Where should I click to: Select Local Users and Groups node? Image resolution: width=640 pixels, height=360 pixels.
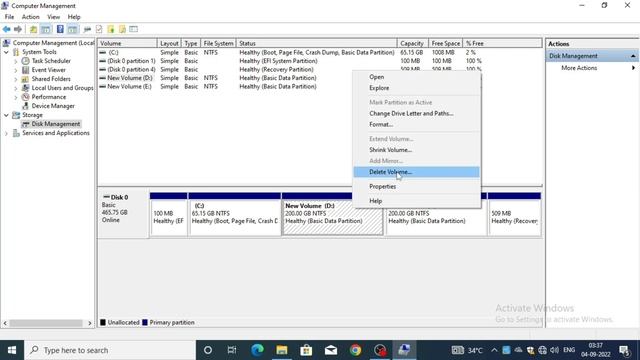click(62, 88)
